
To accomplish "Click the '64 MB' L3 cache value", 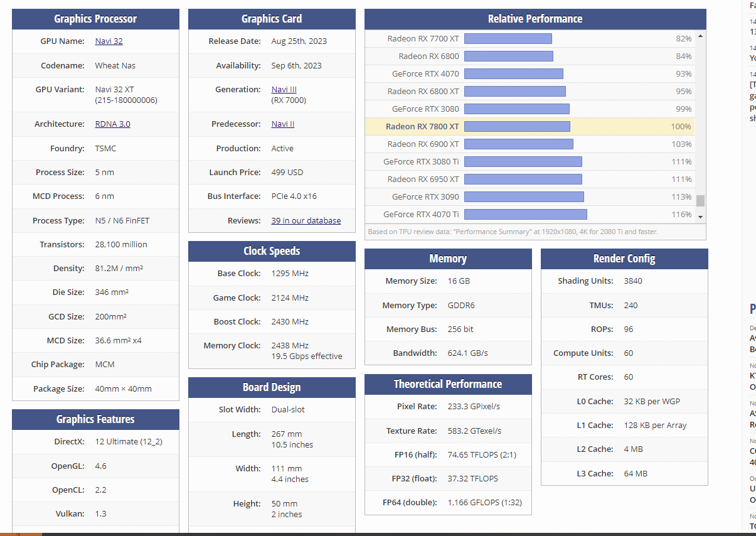I will click(x=636, y=474).
